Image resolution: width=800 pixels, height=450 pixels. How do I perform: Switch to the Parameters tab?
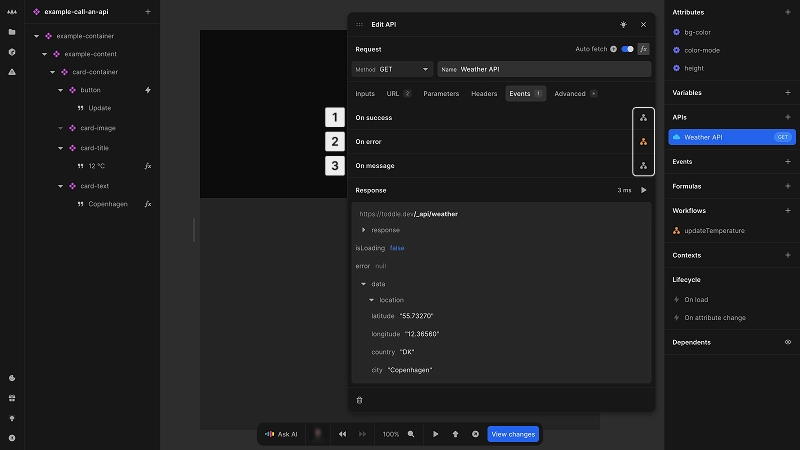[441, 94]
